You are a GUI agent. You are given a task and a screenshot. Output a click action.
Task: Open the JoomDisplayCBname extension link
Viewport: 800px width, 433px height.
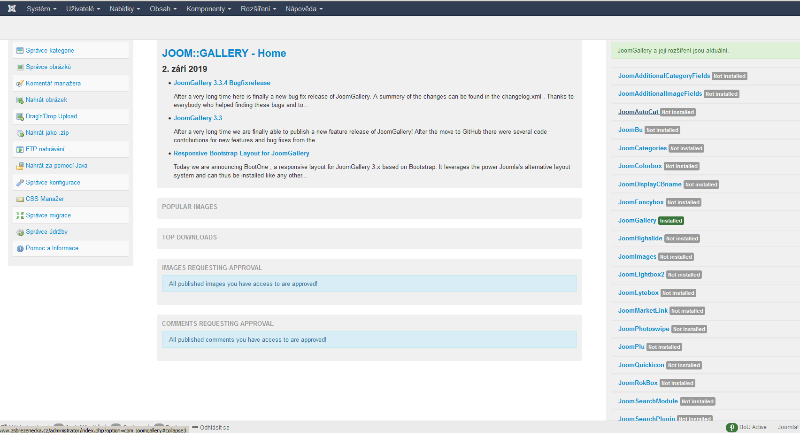(649, 184)
